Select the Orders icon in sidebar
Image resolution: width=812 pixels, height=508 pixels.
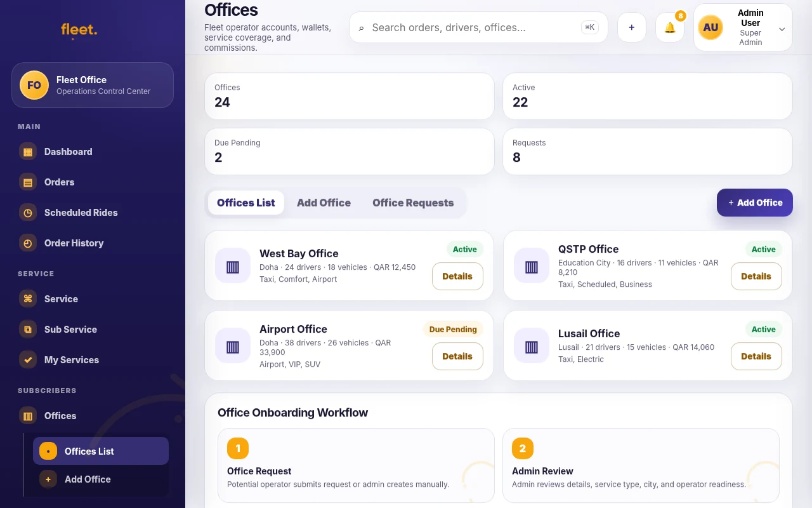click(x=28, y=182)
